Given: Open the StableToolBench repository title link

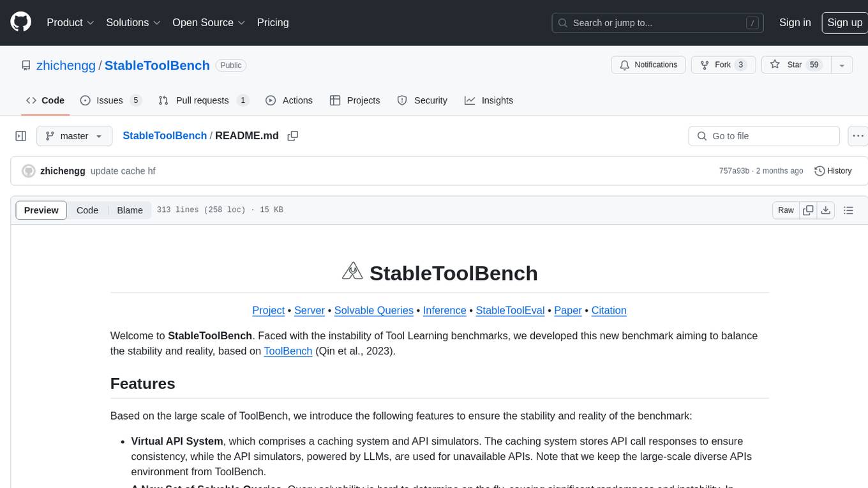Looking at the screenshot, I should click(157, 65).
